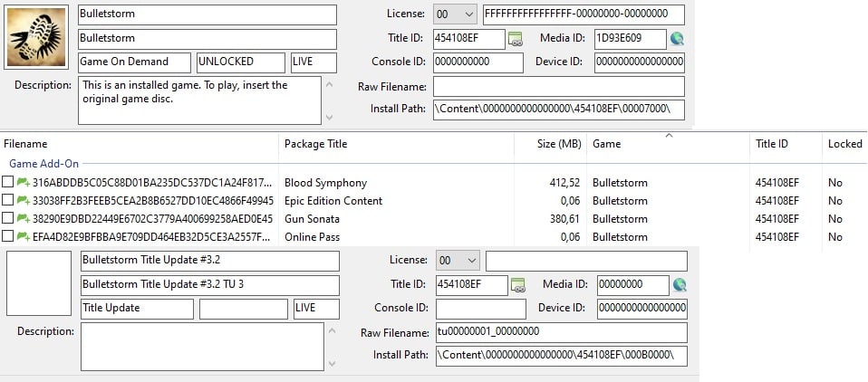Viewport: 868px width, 382px height.
Task: Click the size value 412,52
Action: coord(565,183)
